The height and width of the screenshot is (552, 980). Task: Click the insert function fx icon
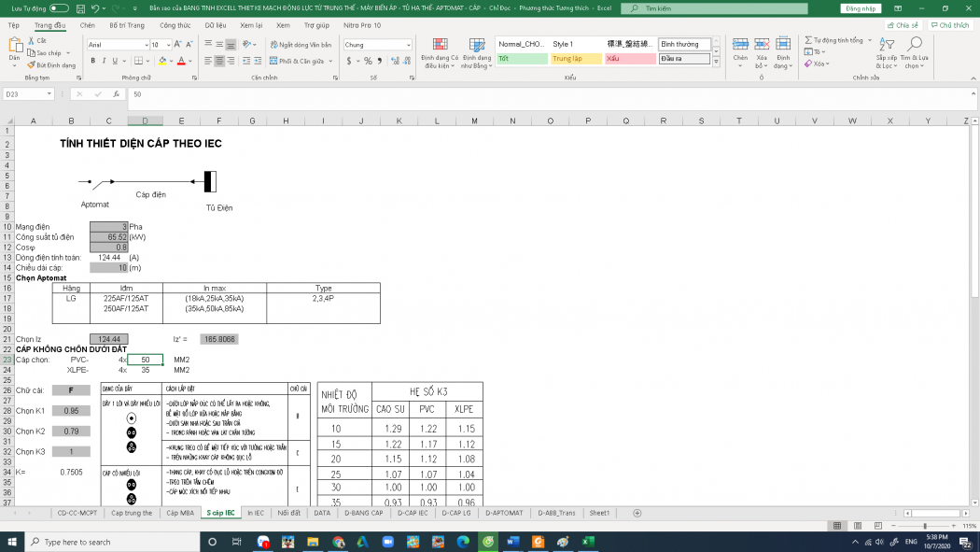coord(116,94)
